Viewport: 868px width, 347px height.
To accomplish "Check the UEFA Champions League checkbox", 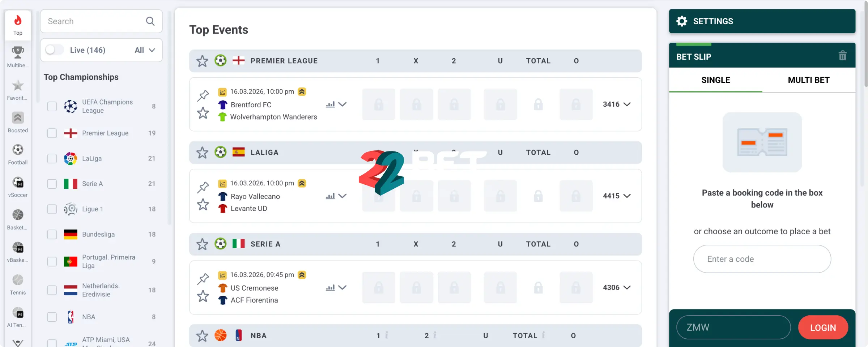I will point(52,106).
